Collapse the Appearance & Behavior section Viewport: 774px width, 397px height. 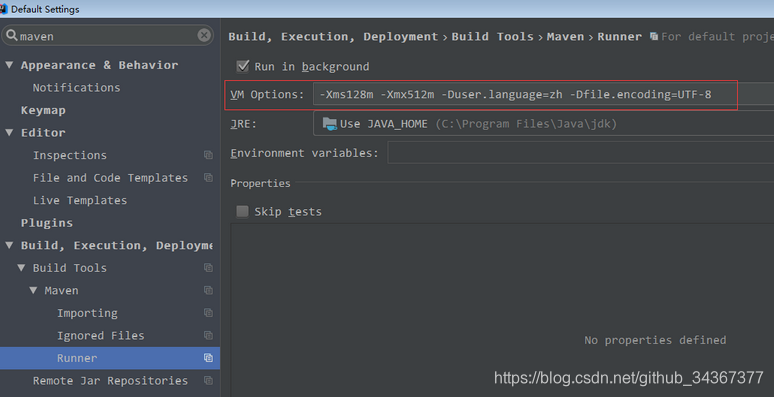pos(9,65)
